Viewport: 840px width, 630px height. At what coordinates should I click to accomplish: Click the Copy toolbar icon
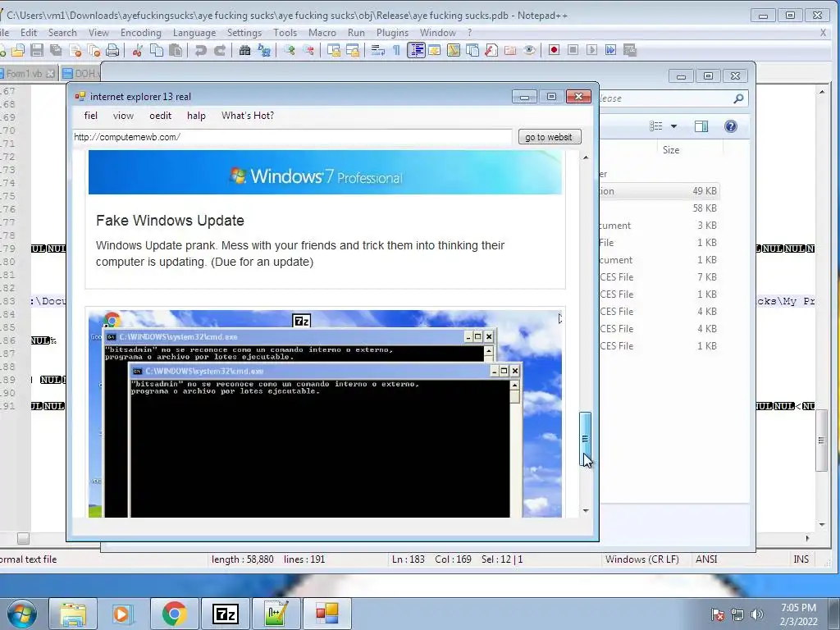(x=157, y=50)
